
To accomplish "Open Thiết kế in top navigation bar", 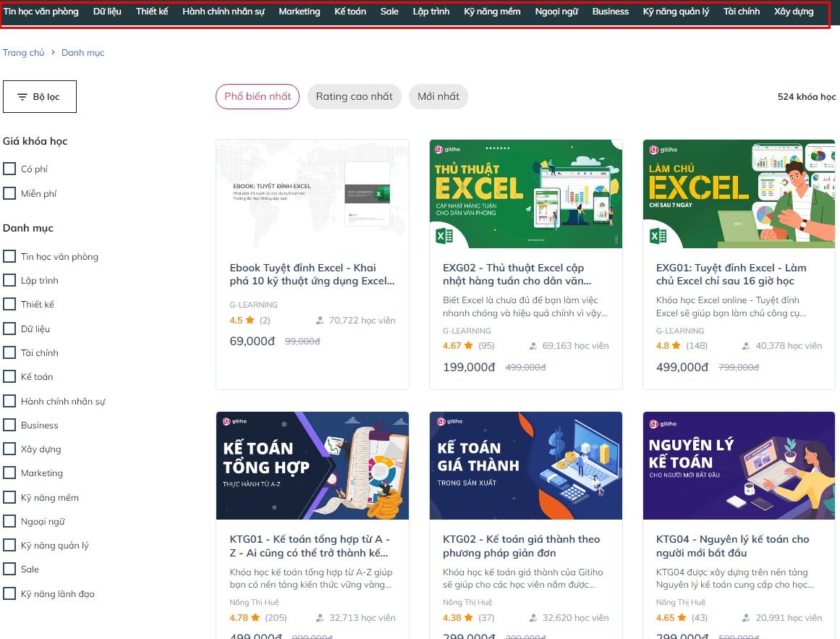I will pos(152,12).
